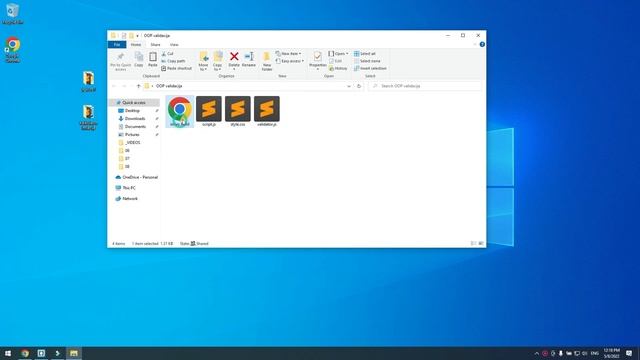Click Copy path in the Clipboard group
This screenshot has height=360, width=640.
[173, 61]
